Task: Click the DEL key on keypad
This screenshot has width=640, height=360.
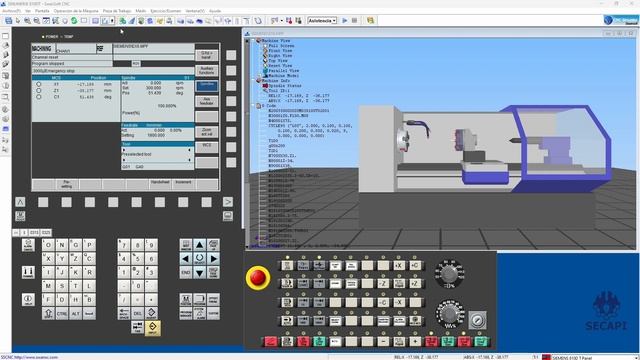Action: 138,313
